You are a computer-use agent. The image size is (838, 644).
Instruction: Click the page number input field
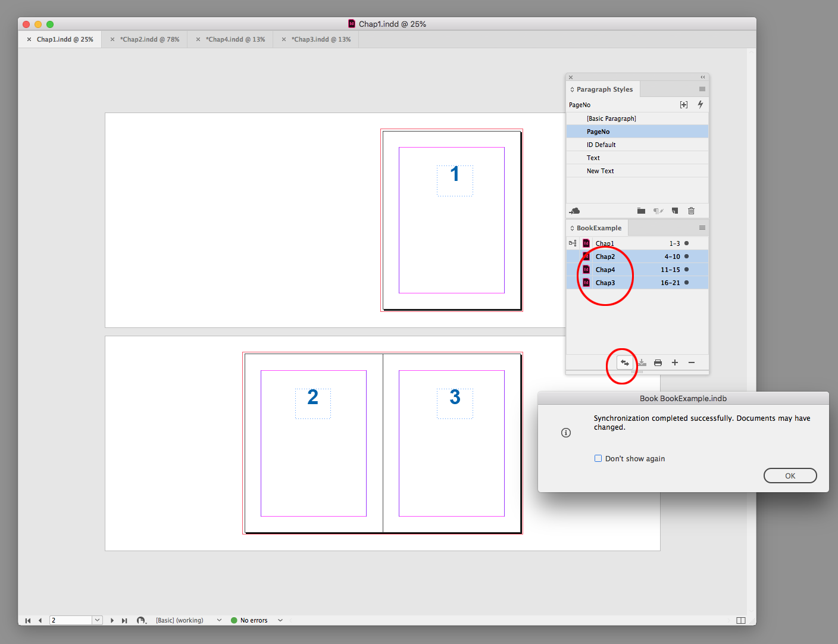(x=71, y=620)
